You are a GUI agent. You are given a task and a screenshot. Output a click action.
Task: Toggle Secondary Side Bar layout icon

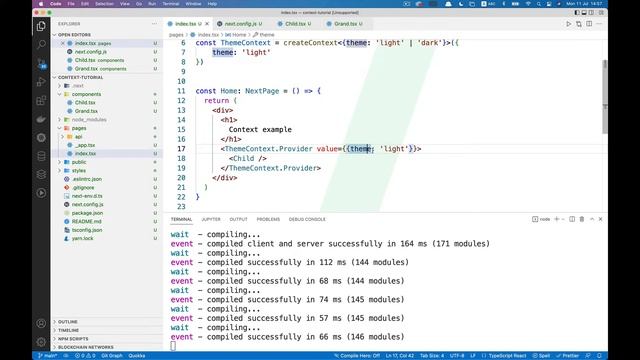(x=591, y=13)
